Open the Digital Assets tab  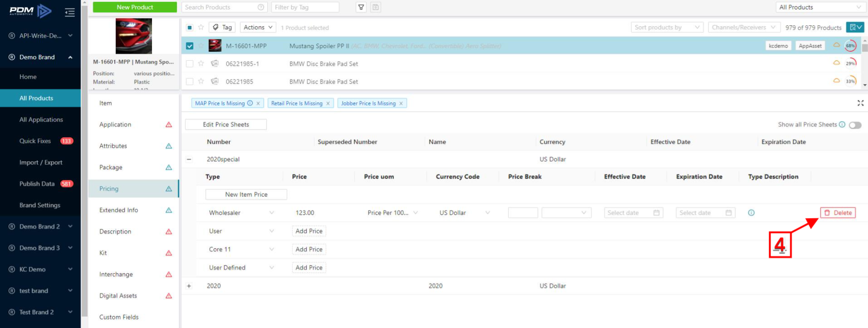point(134,296)
